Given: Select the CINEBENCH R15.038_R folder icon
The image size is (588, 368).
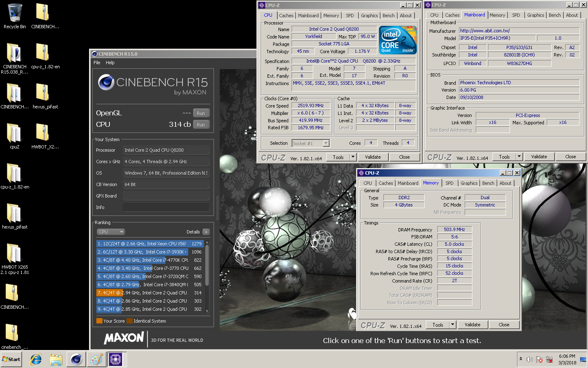Looking at the screenshot, I should click(x=15, y=58).
